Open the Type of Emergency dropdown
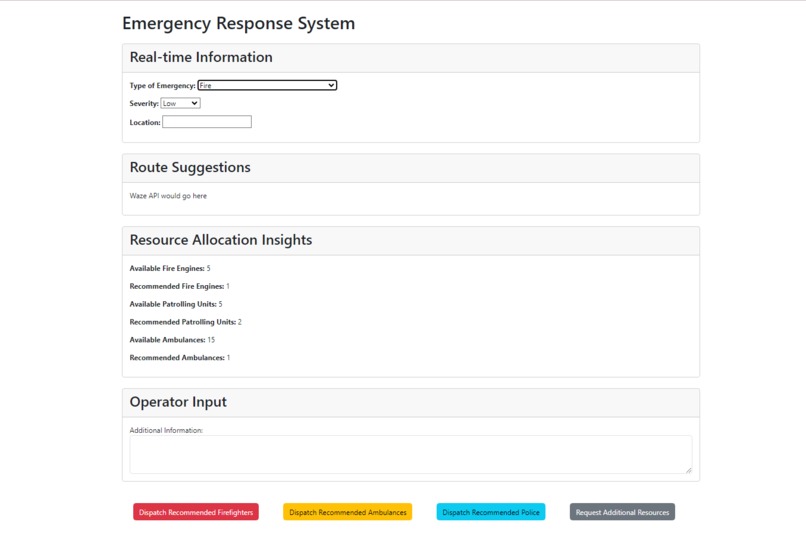 click(x=267, y=85)
